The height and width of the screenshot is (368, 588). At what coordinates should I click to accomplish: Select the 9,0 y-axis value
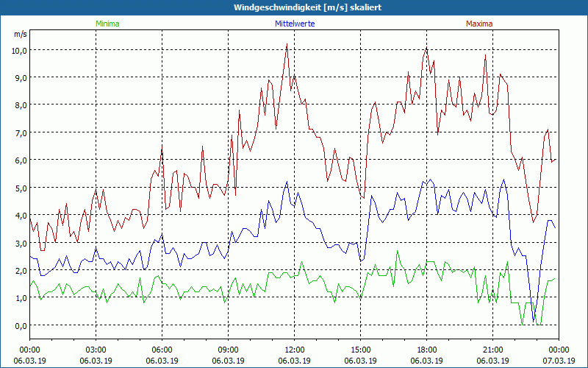[20, 77]
